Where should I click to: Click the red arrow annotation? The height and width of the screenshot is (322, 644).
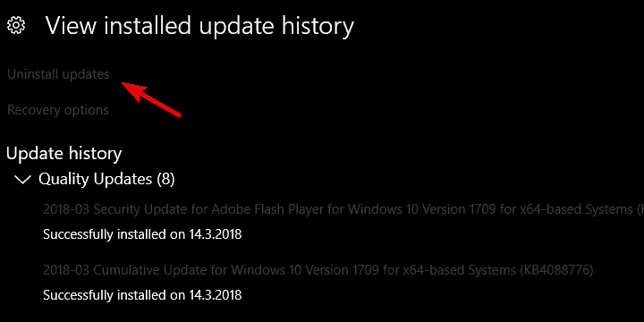[151, 99]
